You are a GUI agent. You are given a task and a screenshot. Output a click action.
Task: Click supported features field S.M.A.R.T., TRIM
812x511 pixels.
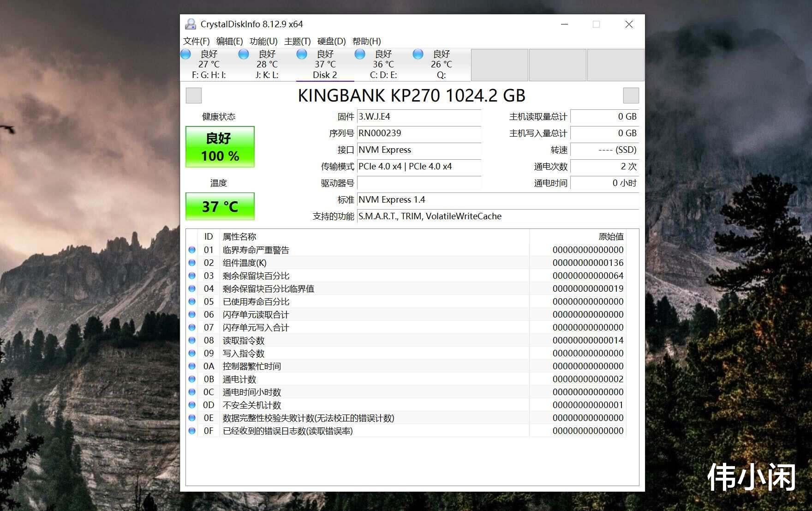[498, 216]
